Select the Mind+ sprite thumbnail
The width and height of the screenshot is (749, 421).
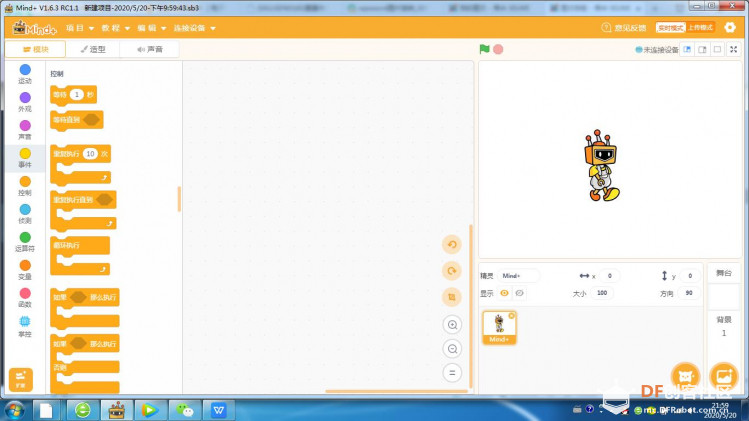(499, 328)
